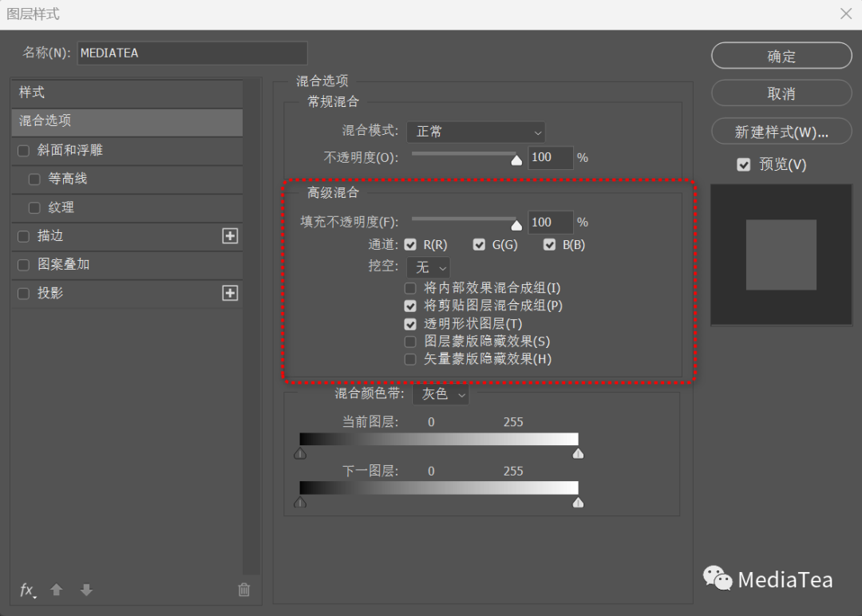The height and width of the screenshot is (616, 862).
Task: Check 矢量蒙版隐藏效果(H)
Action: pyautogui.click(x=410, y=359)
